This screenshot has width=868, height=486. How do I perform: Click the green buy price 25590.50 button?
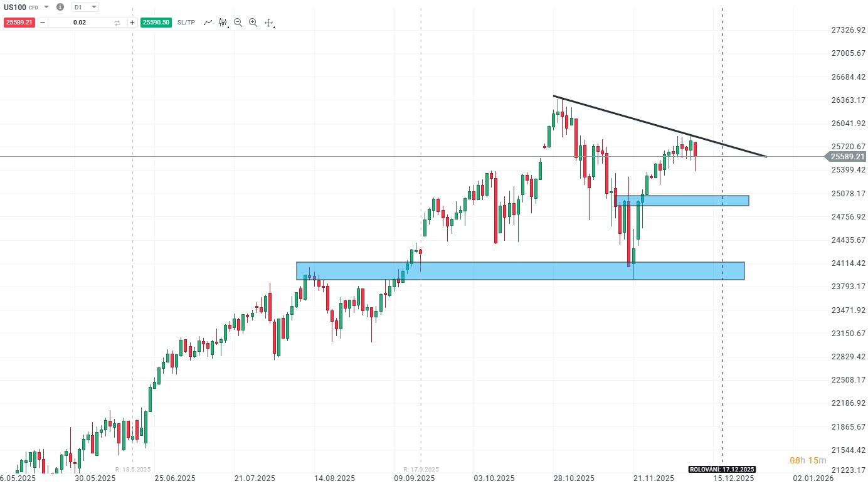point(156,23)
